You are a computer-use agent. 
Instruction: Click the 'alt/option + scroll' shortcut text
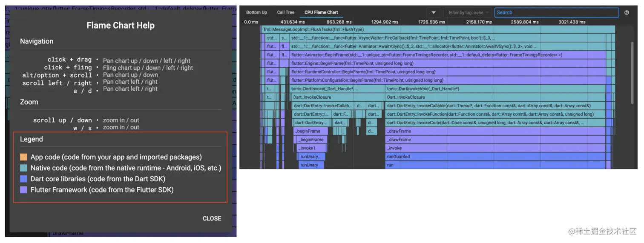pyautogui.click(x=57, y=75)
